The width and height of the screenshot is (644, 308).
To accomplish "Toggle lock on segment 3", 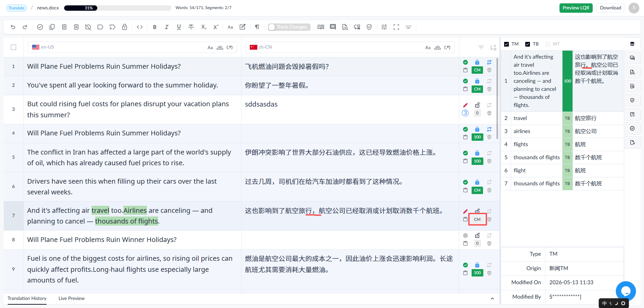I will (477, 105).
